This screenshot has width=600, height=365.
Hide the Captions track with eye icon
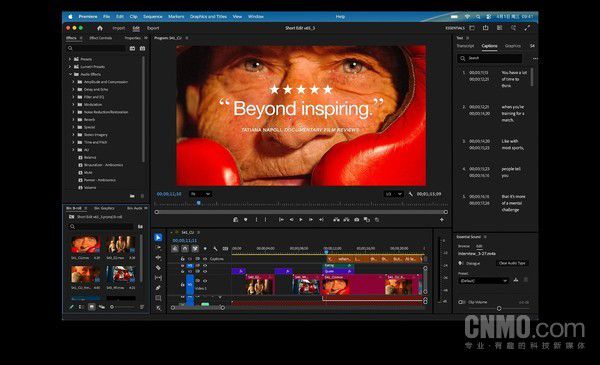tap(205, 259)
